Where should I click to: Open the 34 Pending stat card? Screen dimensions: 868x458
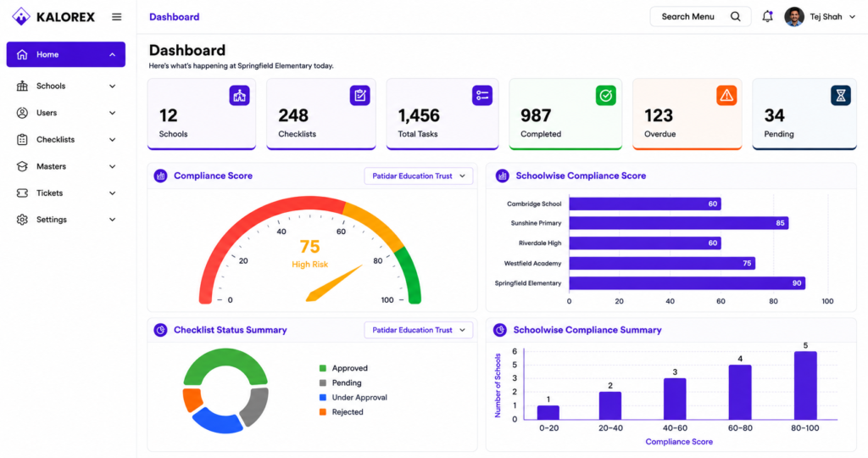click(804, 114)
